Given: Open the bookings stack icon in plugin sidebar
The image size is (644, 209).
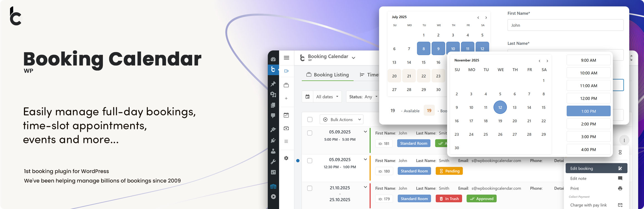Looking at the screenshot, I should [286, 85].
